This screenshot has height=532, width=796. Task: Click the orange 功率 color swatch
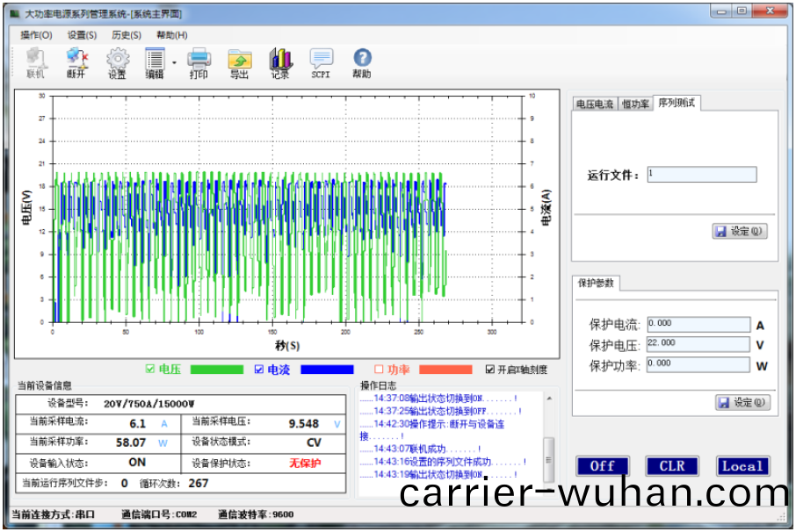click(x=445, y=370)
